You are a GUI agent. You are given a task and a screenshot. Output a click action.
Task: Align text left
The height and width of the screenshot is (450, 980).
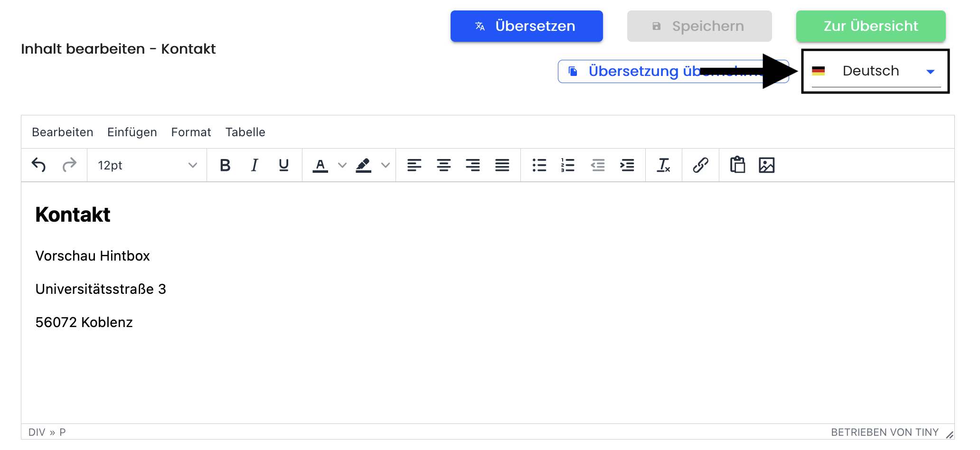(414, 165)
